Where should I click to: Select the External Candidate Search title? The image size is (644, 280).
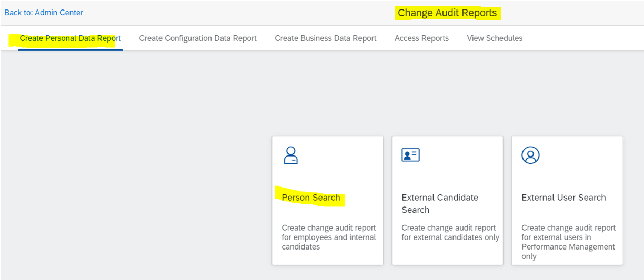pyautogui.click(x=440, y=204)
